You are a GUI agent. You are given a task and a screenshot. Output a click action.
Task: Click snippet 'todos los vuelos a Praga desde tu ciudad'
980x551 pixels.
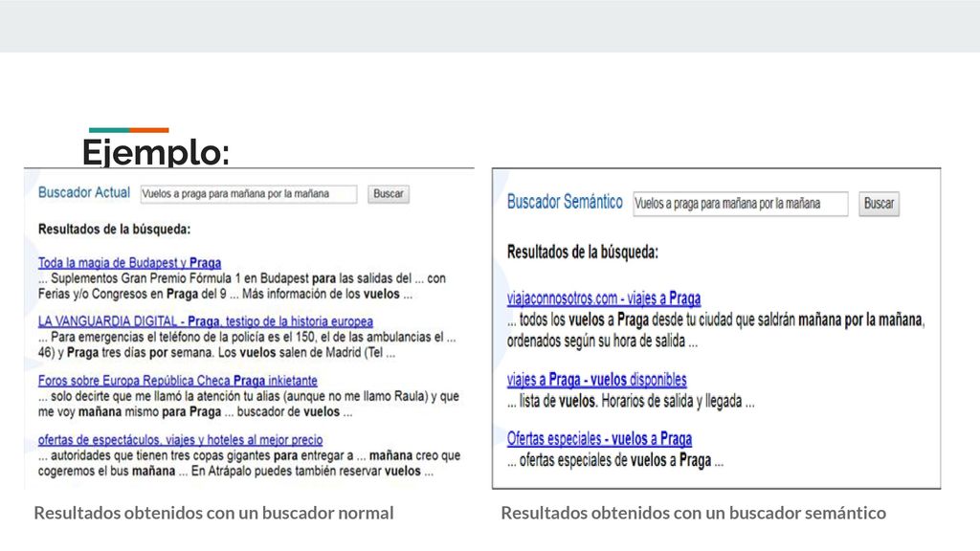pyautogui.click(x=716, y=330)
